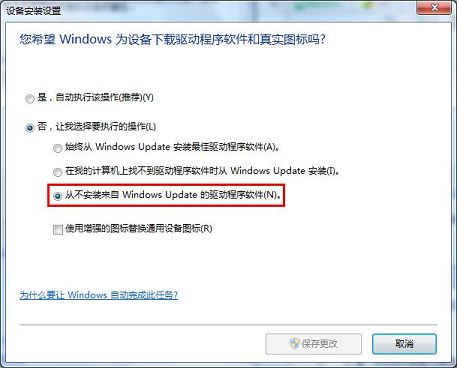
Task: Click heading 您希望 Windows 为设备下载驱动程序软件和真实图标吗?
Action: coord(172,40)
